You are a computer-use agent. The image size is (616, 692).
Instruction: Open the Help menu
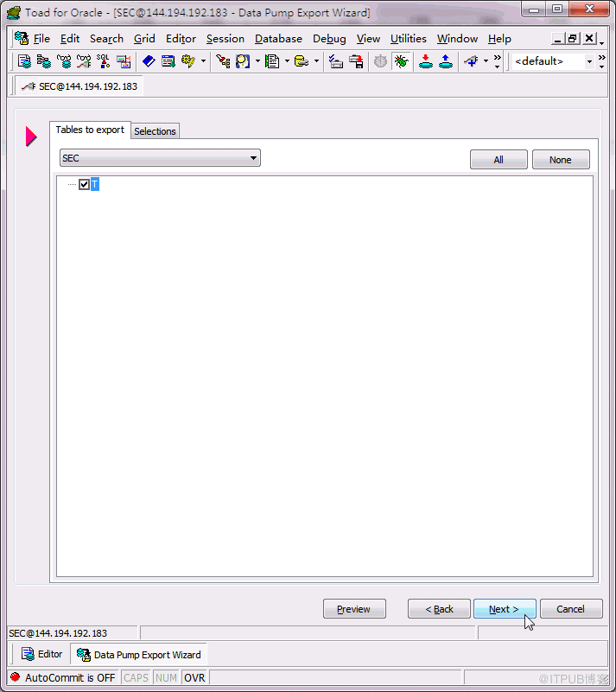pos(499,39)
